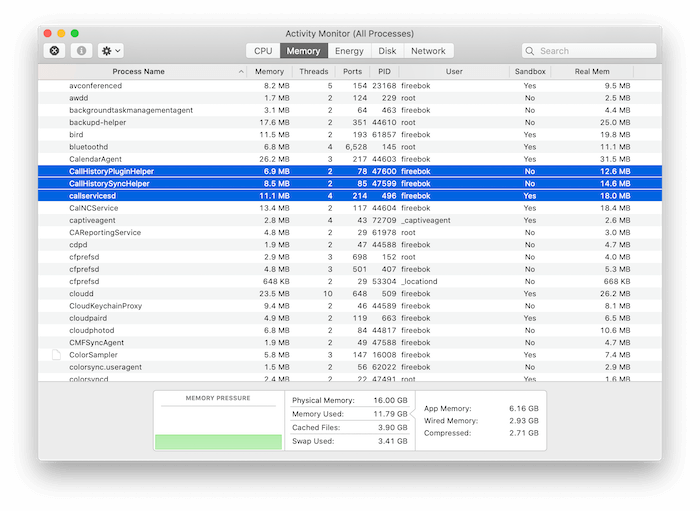Click PID 72709 in the captiveagent row
The height and width of the screenshot is (511, 700).
(x=384, y=220)
